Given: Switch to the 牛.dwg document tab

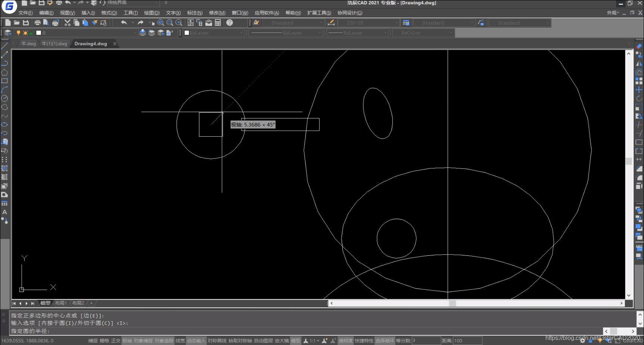Looking at the screenshot, I should [28, 44].
